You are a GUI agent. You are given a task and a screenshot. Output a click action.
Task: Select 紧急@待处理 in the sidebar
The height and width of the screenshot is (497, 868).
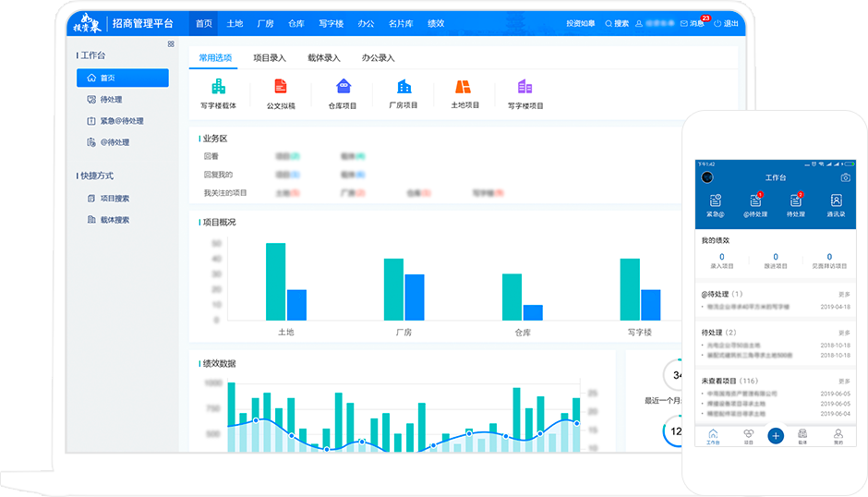pos(121,121)
